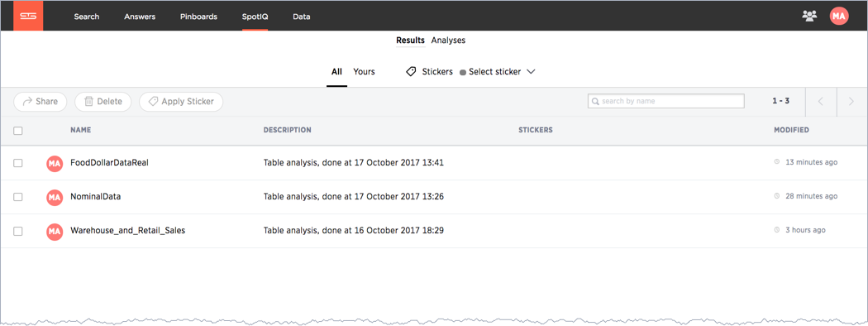Go to previous page arrow

tap(821, 102)
